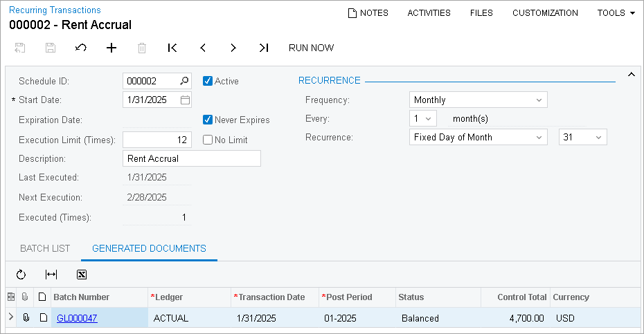Add a new record with plus icon
Viewport: 644px width, 334px height.
click(x=111, y=48)
